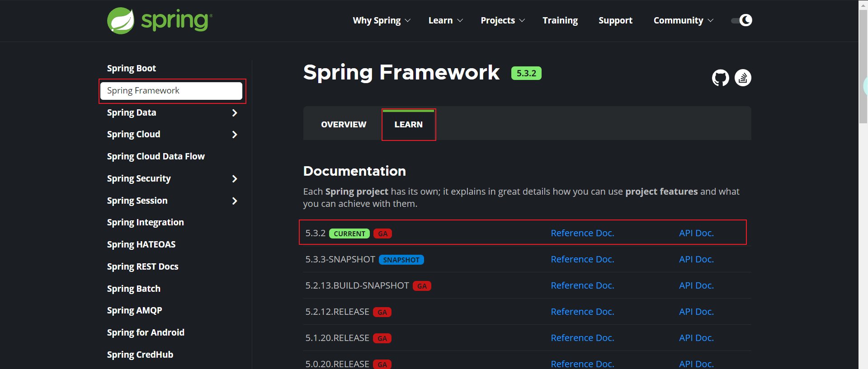868x369 pixels.
Task: Click the page vertical scrollbar thumb
Action: coord(863,66)
